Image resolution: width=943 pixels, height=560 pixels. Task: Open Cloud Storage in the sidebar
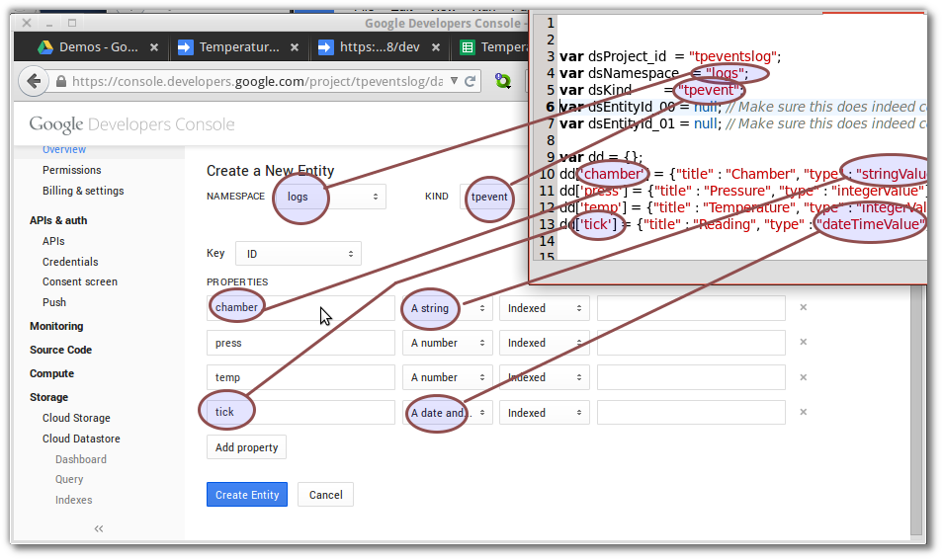click(x=76, y=418)
